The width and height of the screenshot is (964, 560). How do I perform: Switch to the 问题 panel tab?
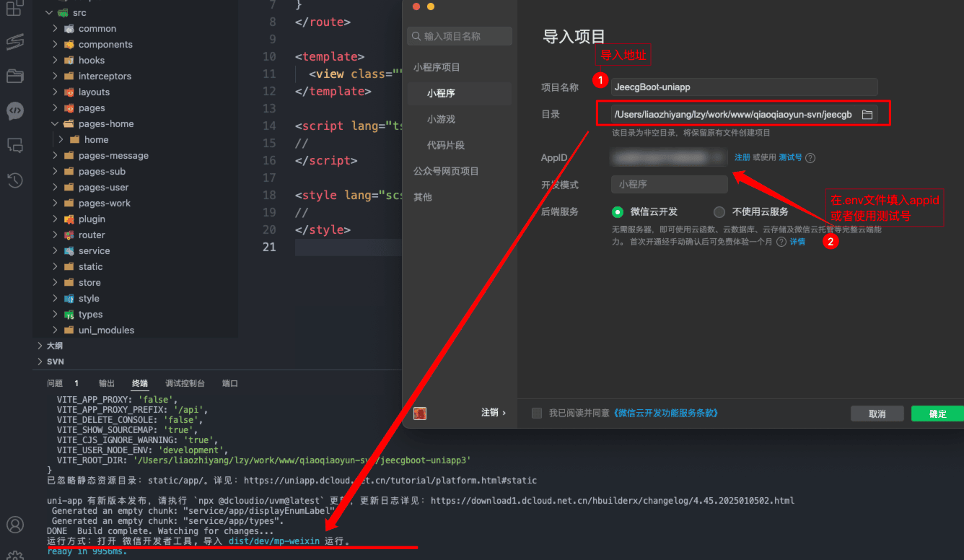[x=55, y=383]
